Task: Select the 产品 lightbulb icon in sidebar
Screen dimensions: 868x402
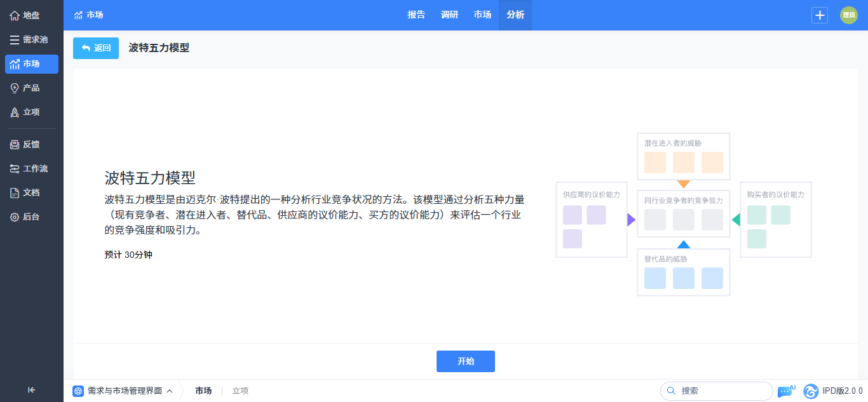Action: pos(15,88)
